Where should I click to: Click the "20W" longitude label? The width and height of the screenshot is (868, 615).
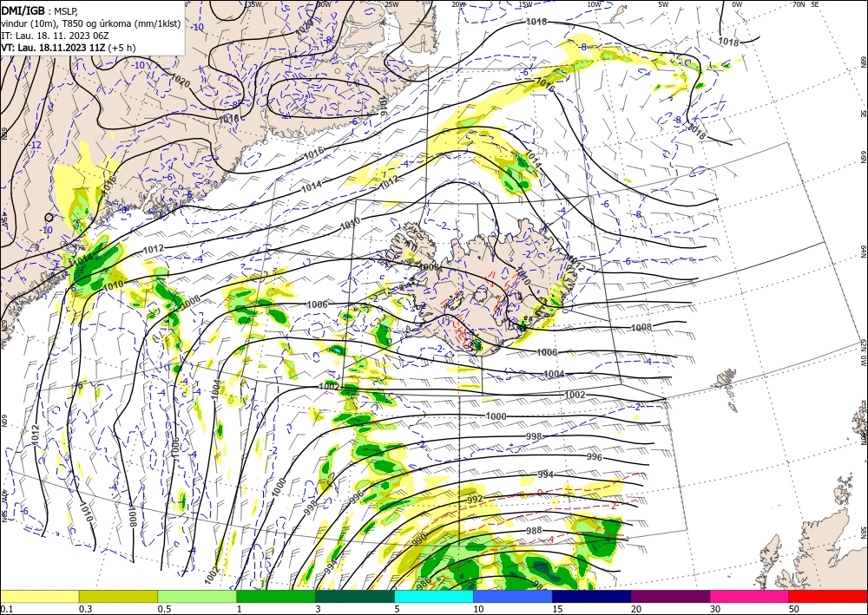pos(458,4)
